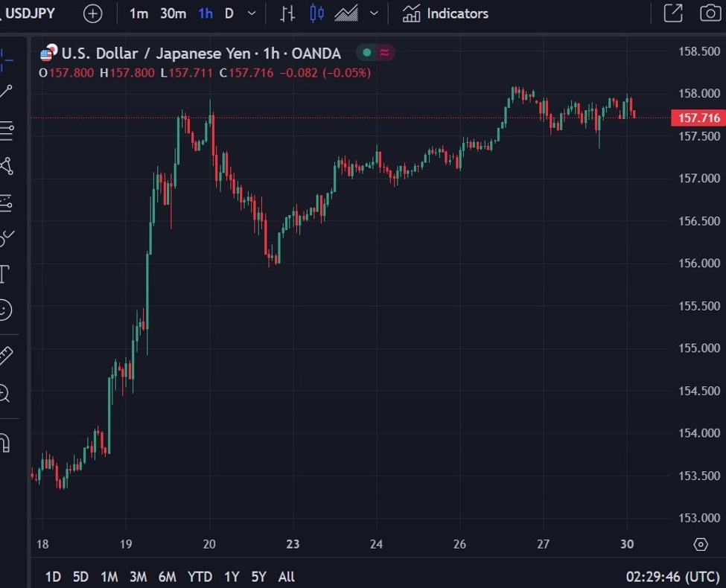Take a chart snapshot with camera icon
This screenshot has width=726, height=588.
pos(710,13)
